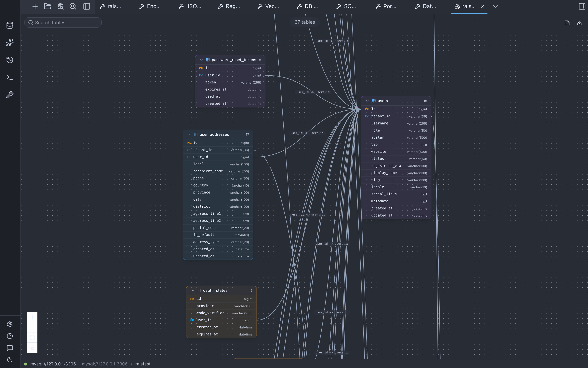588x368 pixels.
Task: Switch to the rais... tab with wrench icon
Action: point(110,6)
